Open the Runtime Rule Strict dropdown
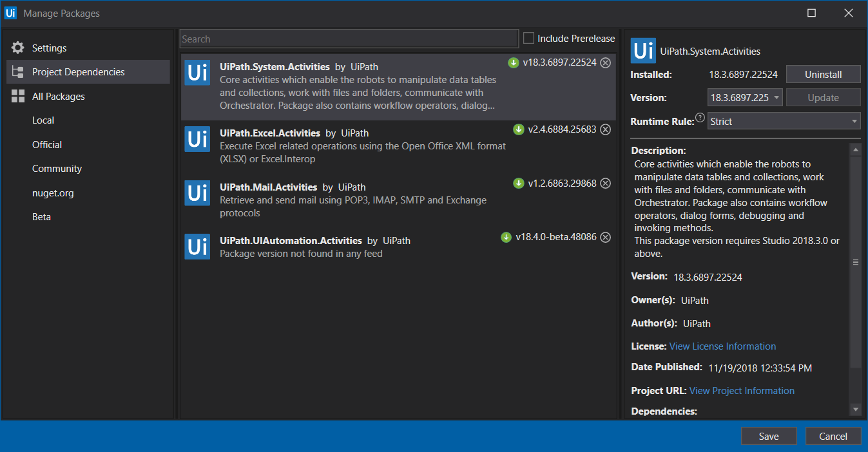Image resolution: width=868 pixels, height=452 pixels. (784, 121)
